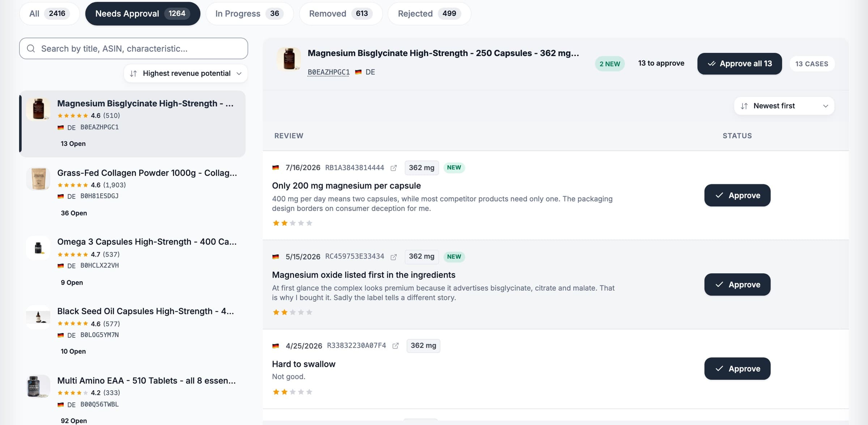Viewport: 868px width, 425px height.
Task: Select Black Seed Oil Capsules thumbnail
Action: click(38, 317)
